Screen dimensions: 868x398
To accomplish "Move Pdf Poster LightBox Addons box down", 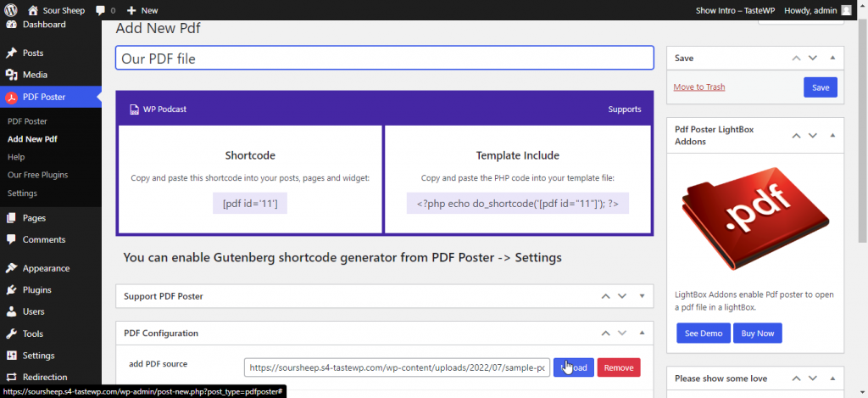I will [x=813, y=135].
